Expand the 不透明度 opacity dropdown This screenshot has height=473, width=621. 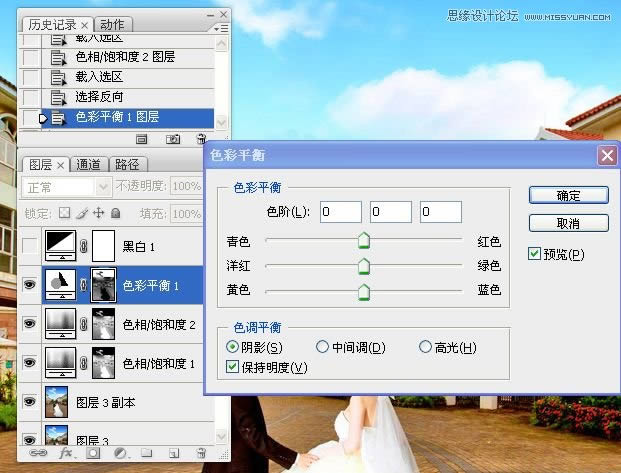185,187
